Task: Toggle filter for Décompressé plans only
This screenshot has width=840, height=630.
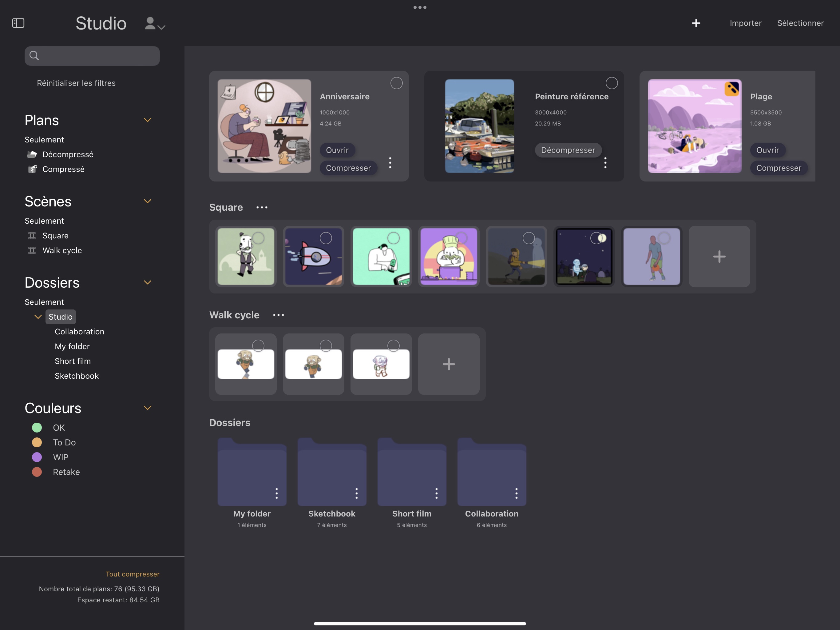Action: coord(67,154)
